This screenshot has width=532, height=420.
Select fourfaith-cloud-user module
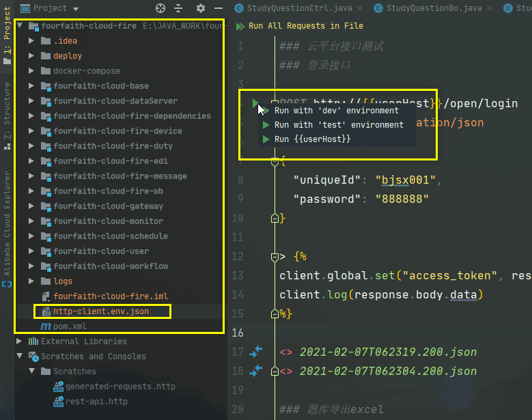pos(101,251)
